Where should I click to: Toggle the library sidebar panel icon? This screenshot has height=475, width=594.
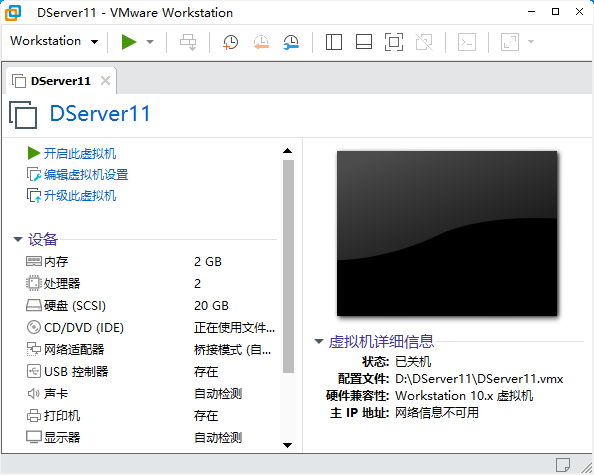tap(334, 42)
